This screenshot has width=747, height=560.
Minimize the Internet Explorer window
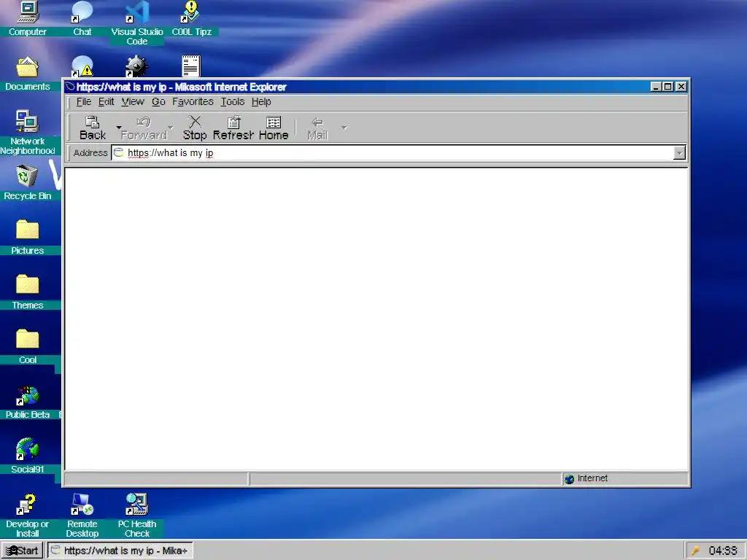(x=656, y=87)
